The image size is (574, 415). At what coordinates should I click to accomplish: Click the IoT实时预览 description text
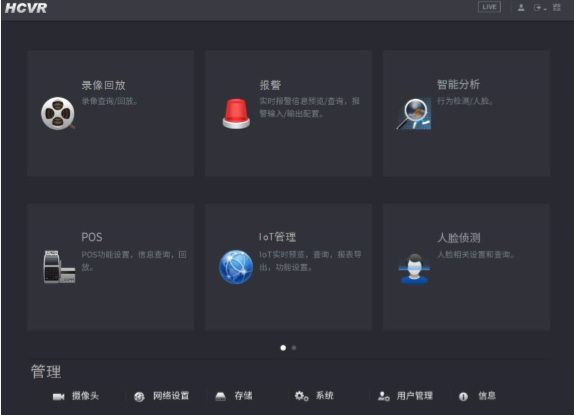(x=310, y=261)
